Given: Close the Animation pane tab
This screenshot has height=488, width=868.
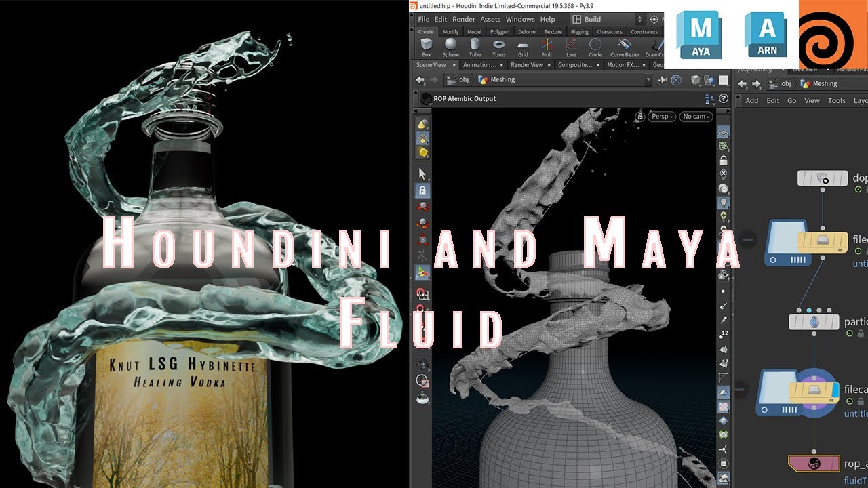Looking at the screenshot, I should 502,65.
